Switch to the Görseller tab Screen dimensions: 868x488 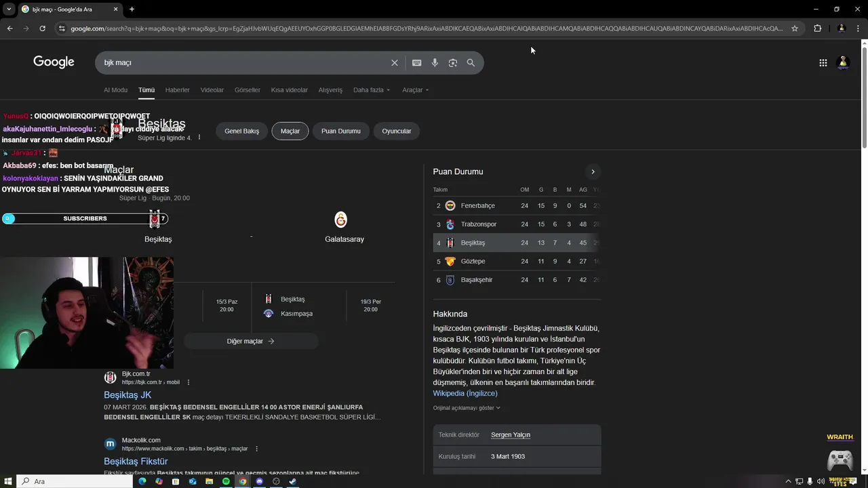pos(248,89)
